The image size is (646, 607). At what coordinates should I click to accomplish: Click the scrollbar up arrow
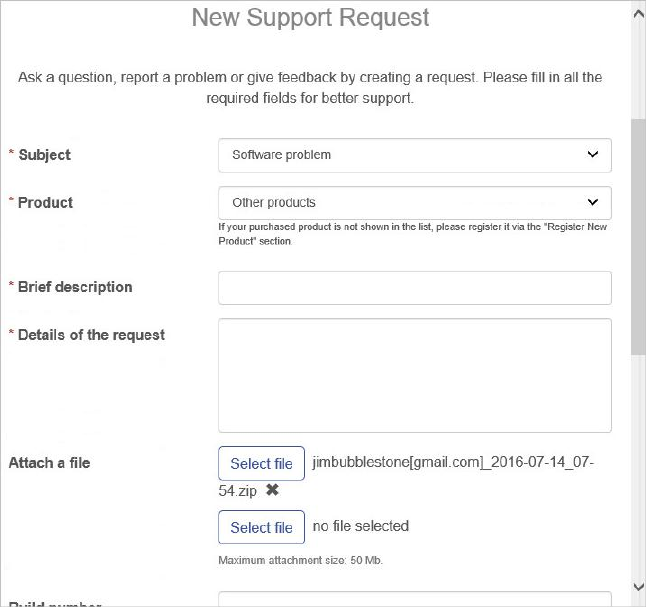638,11
